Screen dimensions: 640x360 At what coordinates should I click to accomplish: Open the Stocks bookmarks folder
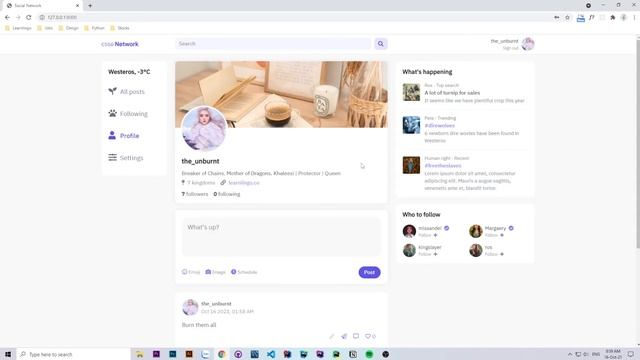click(120, 28)
